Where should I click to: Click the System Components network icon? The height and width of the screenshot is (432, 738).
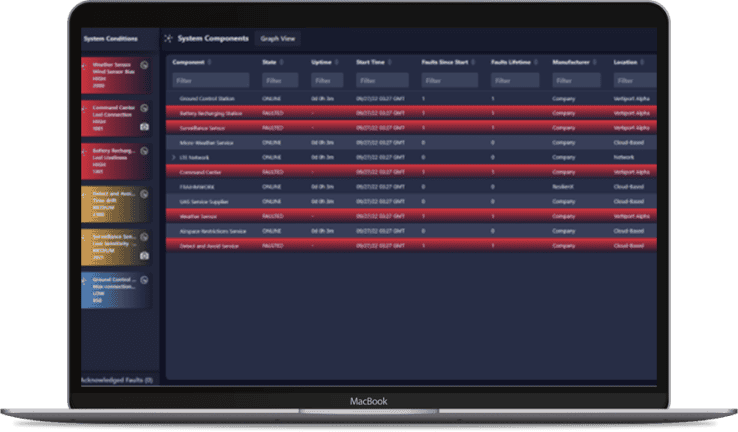point(168,39)
